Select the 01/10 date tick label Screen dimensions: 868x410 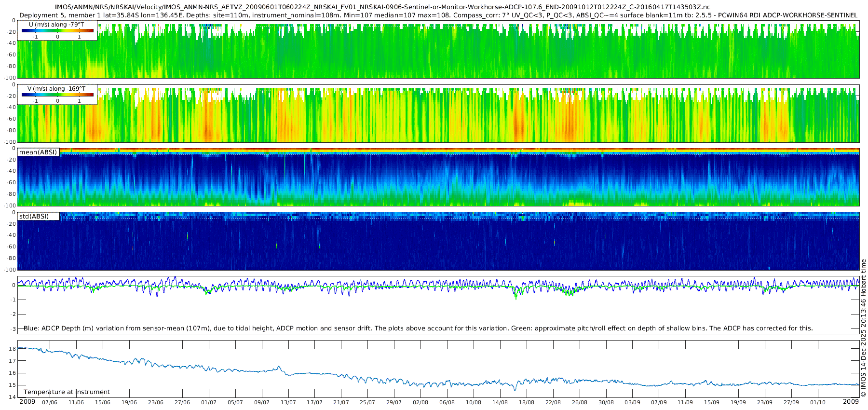click(817, 402)
